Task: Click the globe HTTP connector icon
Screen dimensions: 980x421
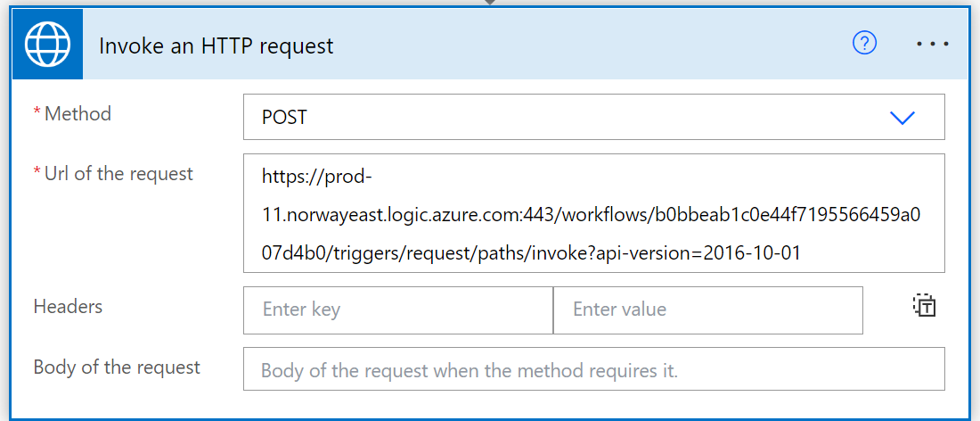Action: coord(47,45)
